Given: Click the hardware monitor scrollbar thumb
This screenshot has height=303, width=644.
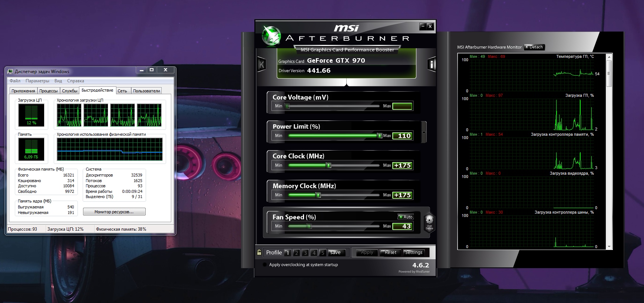Looking at the screenshot, I should point(609,73).
